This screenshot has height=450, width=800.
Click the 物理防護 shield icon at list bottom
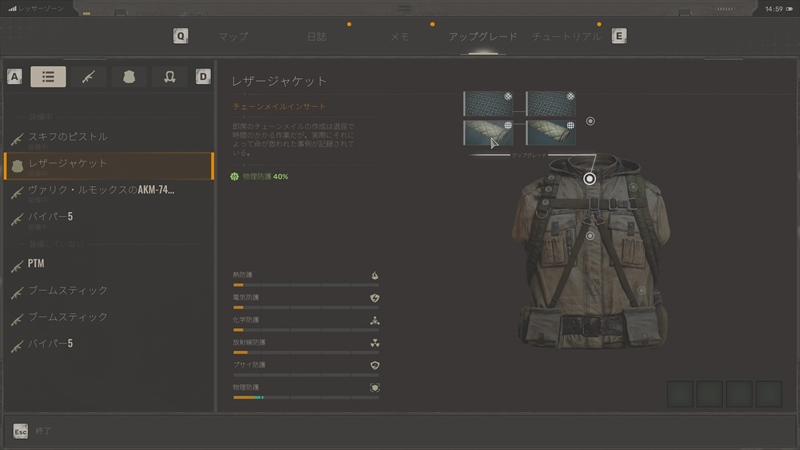coord(374,388)
